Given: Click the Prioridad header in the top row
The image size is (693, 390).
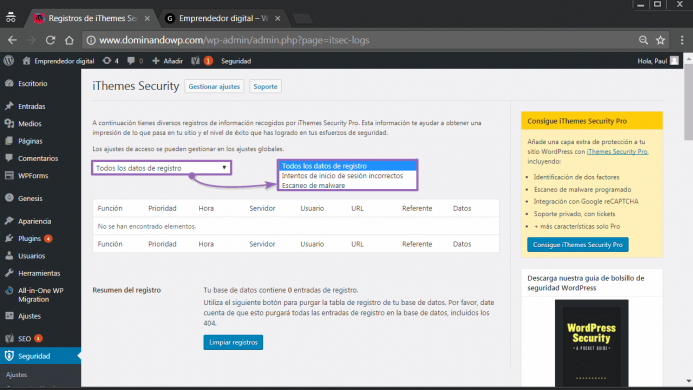Looking at the screenshot, I should [x=162, y=208].
